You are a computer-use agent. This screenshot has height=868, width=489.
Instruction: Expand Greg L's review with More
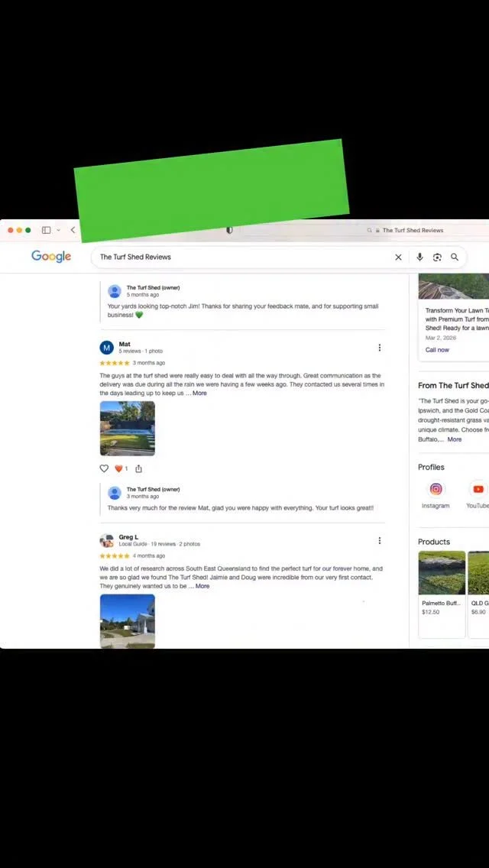(x=202, y=586)
